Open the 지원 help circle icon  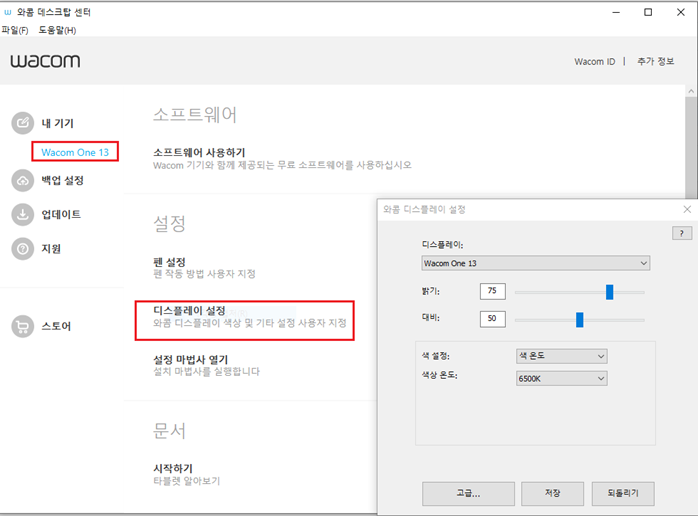[23, 249]
